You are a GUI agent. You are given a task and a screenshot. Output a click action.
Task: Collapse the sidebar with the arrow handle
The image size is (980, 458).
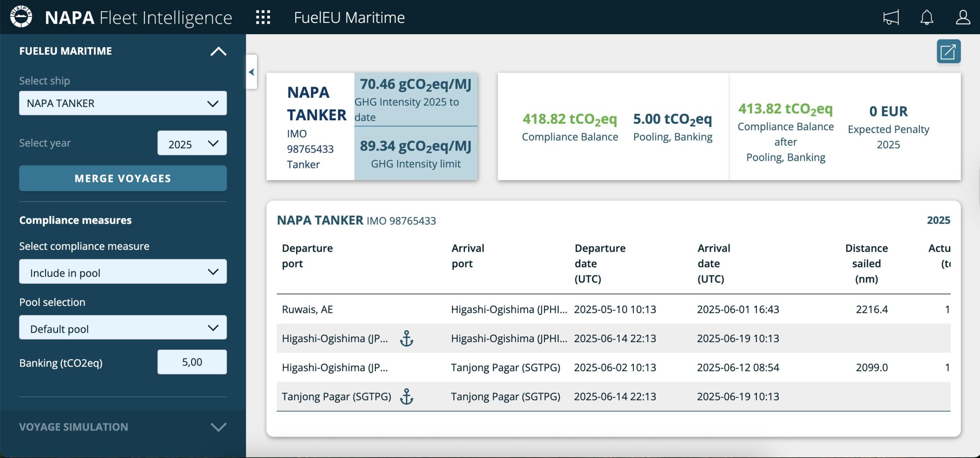tap(252, 72)
